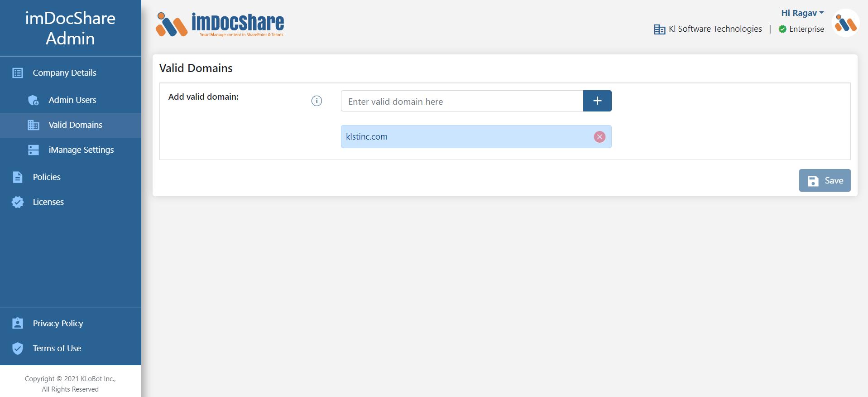Image resolution: width=868 pixels, height=397 pixels.
Task: Click the Policies document icon
Action: pyautogui.click(x=18, y=177)
